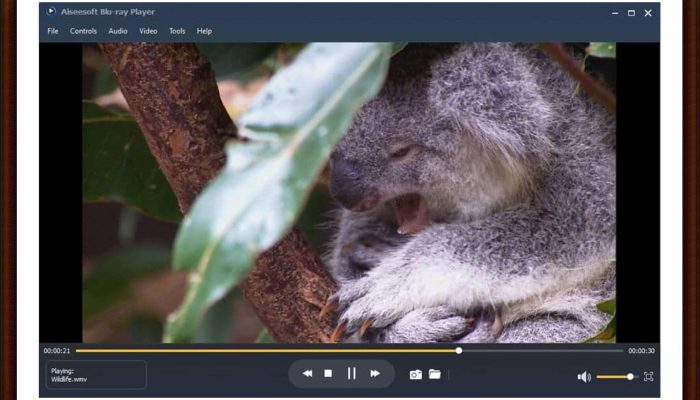Screen dimensions: 700x400
Task: Click the rewind button
Action: [307, 374]
